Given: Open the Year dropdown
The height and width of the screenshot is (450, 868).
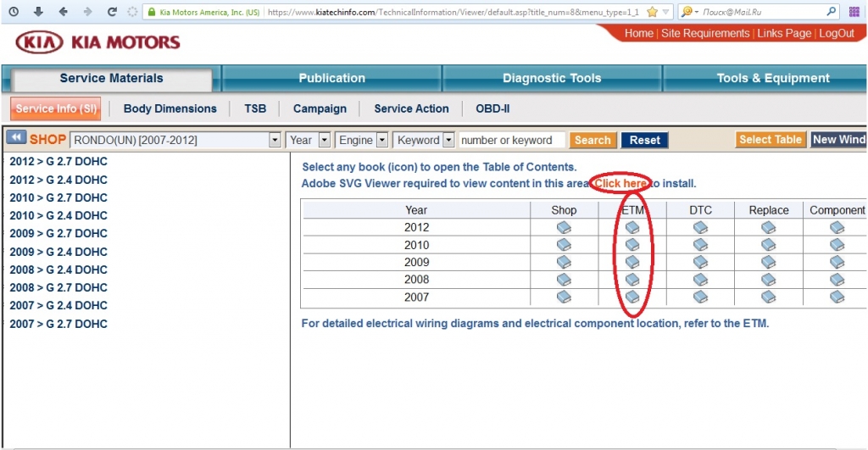Looking at the screenshot, I should pos(324,140).
